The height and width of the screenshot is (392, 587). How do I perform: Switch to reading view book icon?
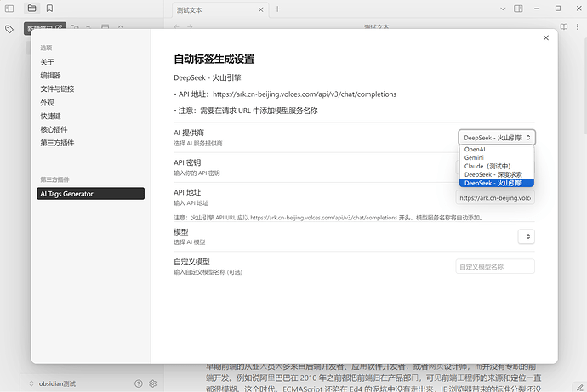(564, 26)
